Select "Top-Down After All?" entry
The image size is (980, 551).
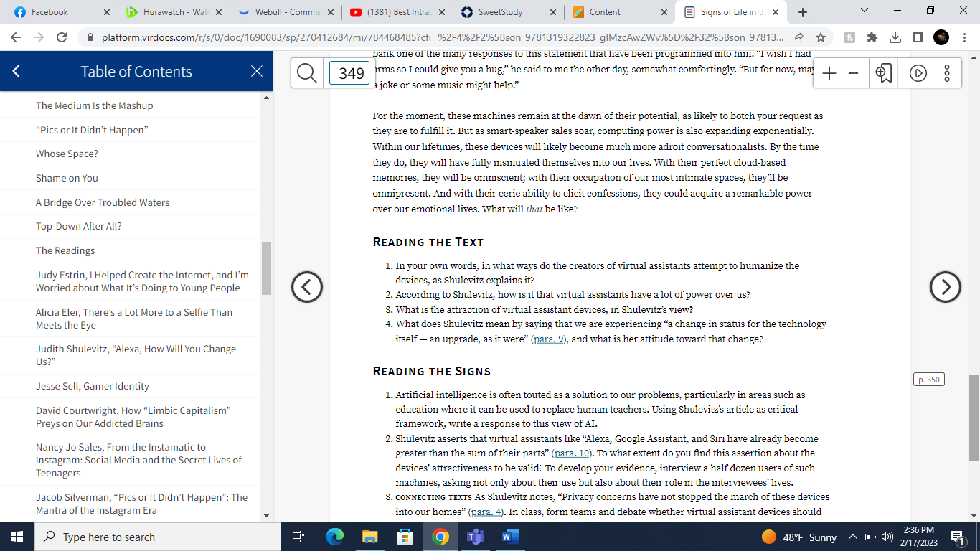(x=79, y=226)
